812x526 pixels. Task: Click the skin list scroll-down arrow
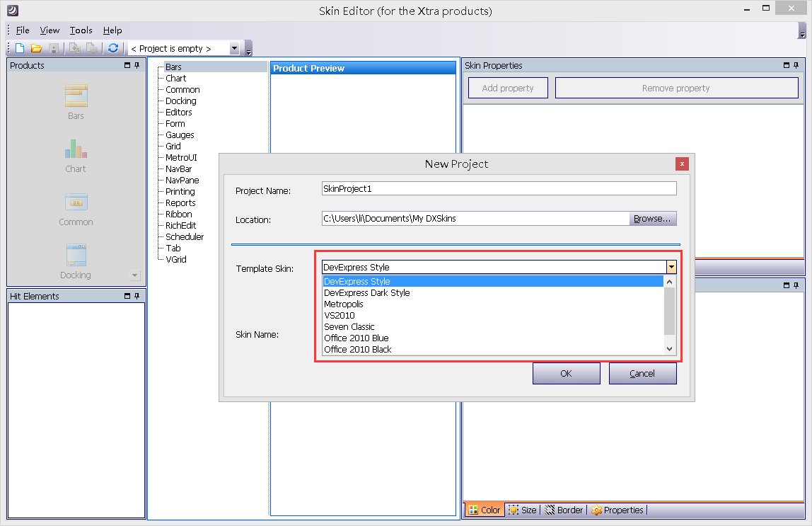tap(669, 349)
